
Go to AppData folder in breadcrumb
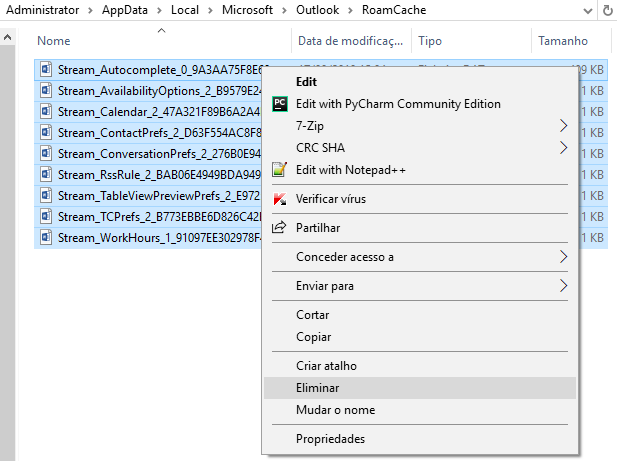pyautogui.click(x=125, y=10)
